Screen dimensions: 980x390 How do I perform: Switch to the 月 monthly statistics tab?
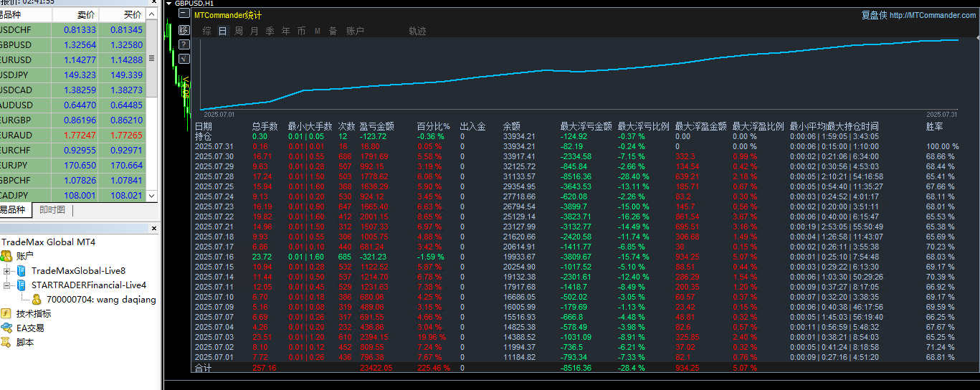pyautogui.click(x=254, y=31)
